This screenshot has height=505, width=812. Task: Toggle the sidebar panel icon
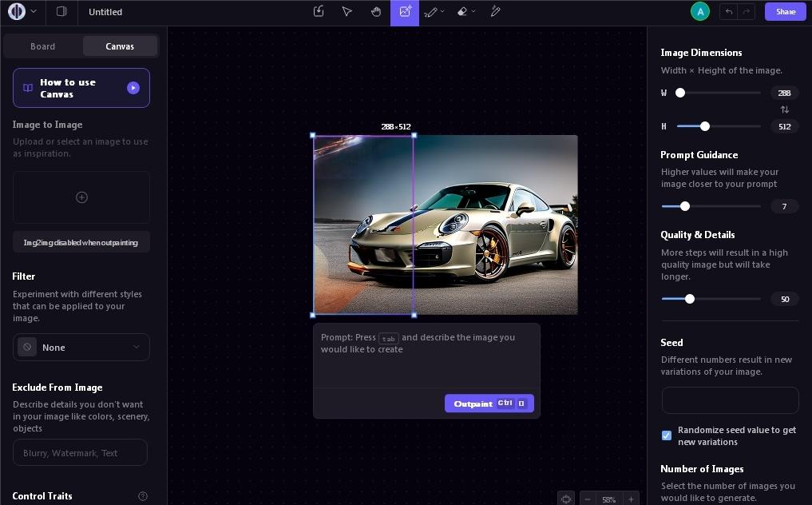[61, 12]
